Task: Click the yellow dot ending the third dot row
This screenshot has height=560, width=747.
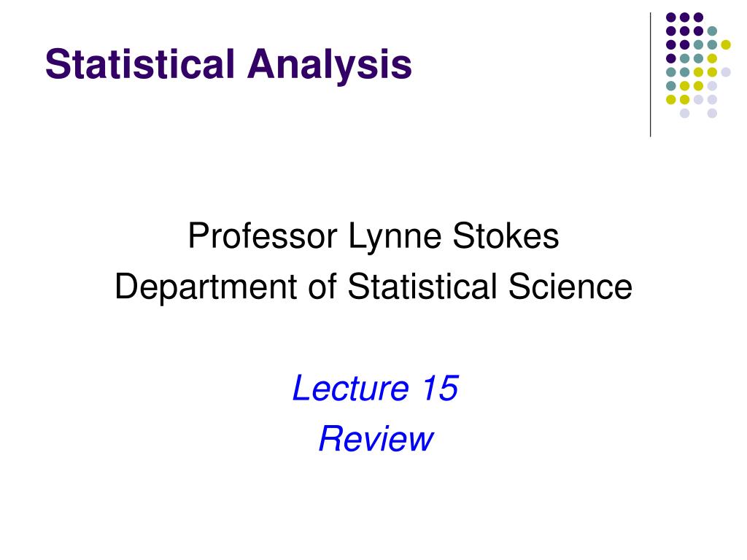Action: pyautogui.click(x=726, y=44)
